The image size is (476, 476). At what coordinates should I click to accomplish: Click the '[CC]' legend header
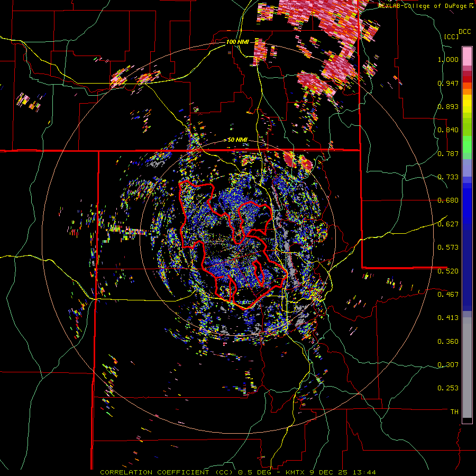coord(451,36)
